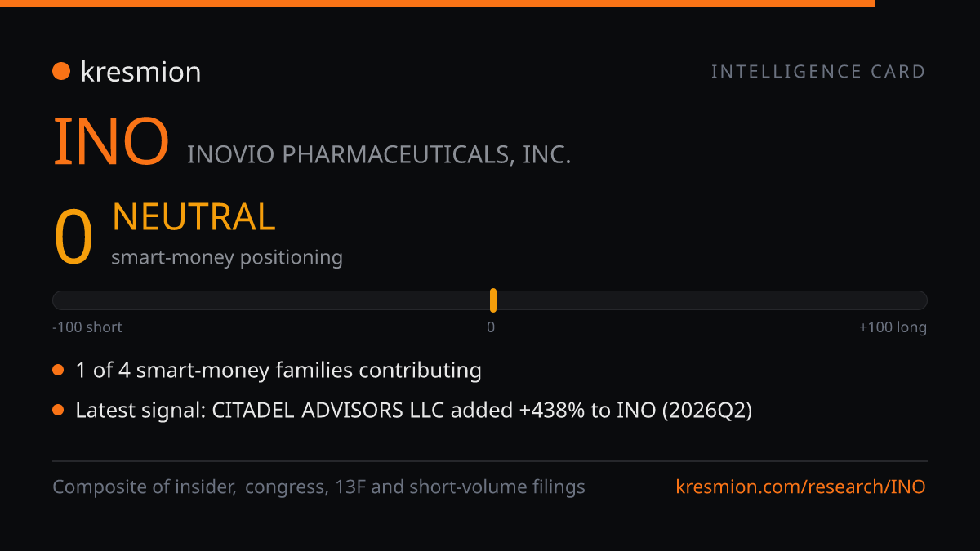This screenshot has height=551, width=980.
Task: Click the composite filings footnote text
Action: click(318, 487)
